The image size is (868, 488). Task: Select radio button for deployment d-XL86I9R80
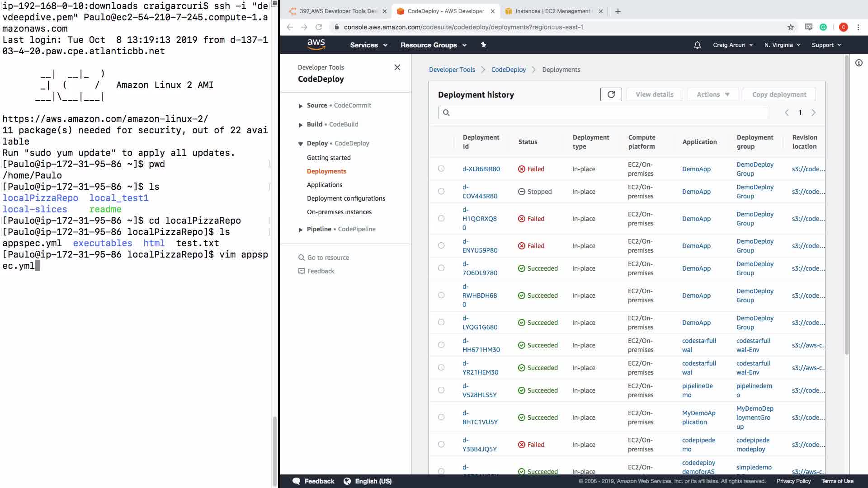click(x=441, y=169)
